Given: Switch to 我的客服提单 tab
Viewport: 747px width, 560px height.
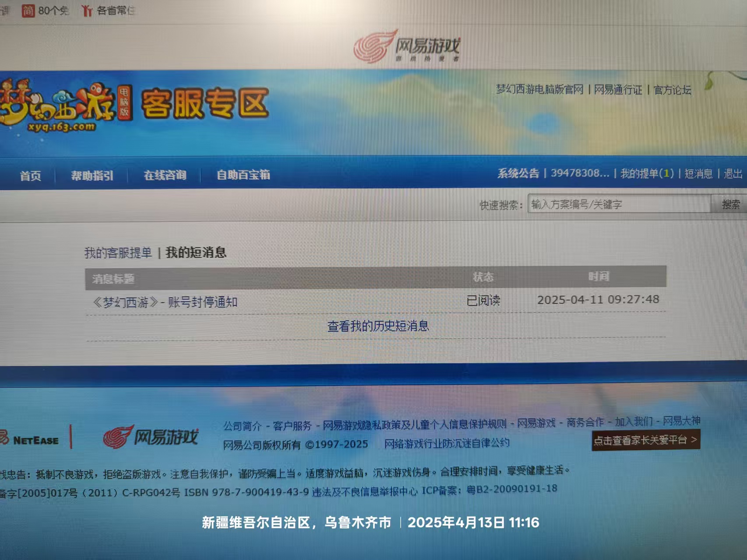Looking at the screenshot, I should [x=118, y=253].
